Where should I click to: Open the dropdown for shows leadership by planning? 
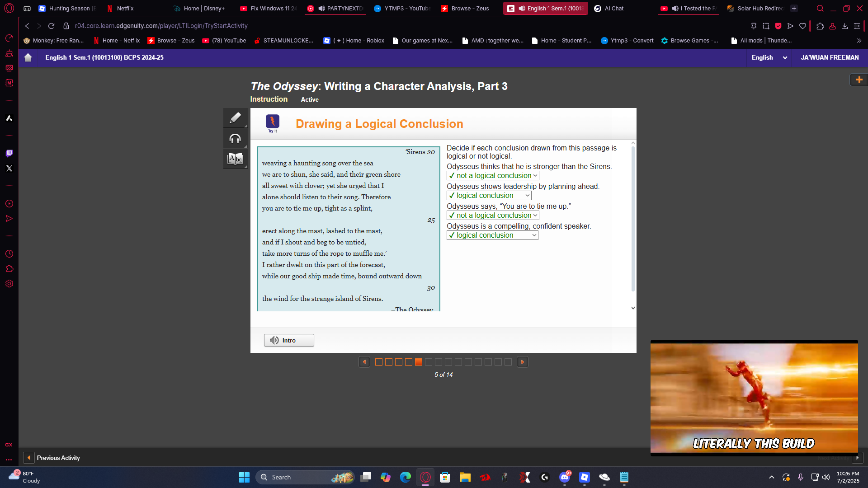coord(489,196)
